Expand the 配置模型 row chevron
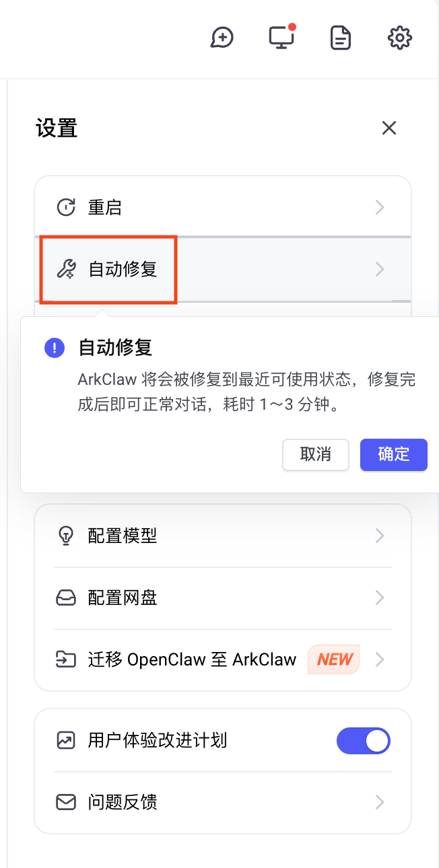The width and height of the screenshot is (439, 868). pos(380,536)
